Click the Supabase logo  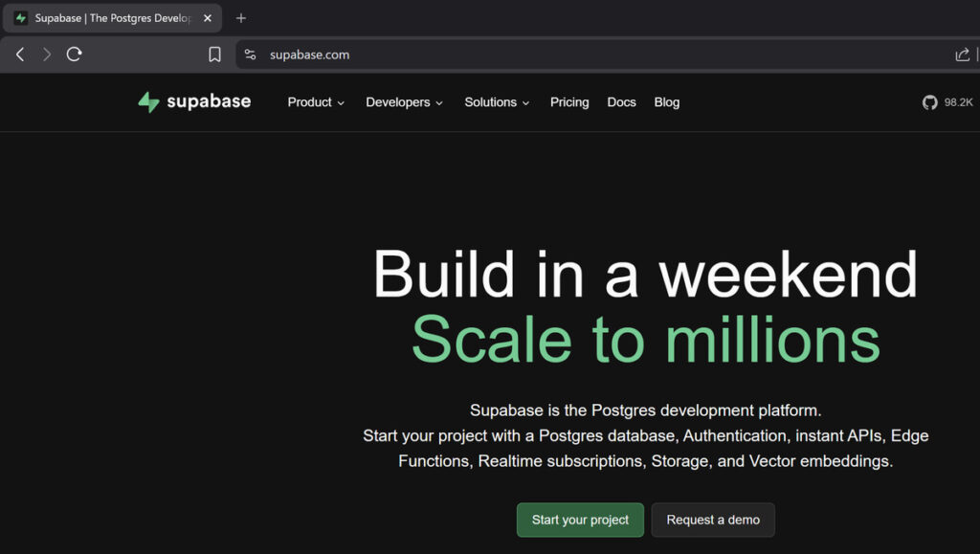pos(194,102)
